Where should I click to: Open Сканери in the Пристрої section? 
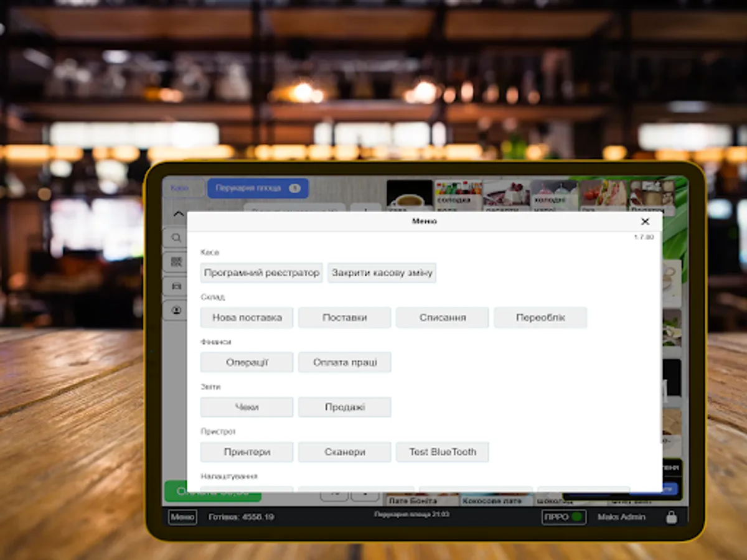tap(345, 452)
